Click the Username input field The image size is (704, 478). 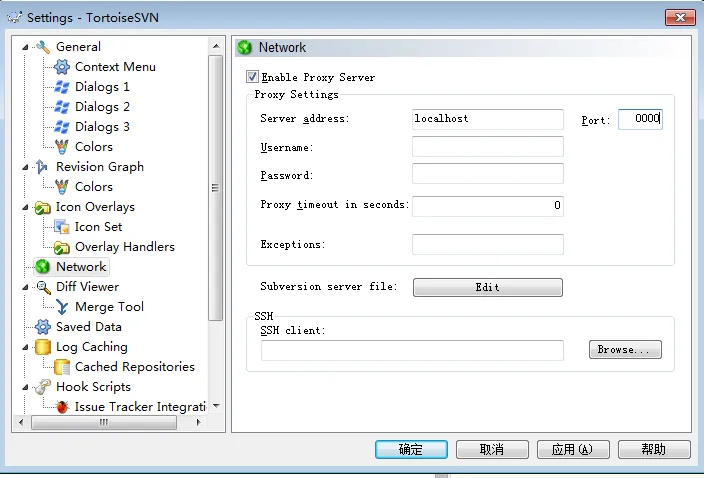click(488, 146)
